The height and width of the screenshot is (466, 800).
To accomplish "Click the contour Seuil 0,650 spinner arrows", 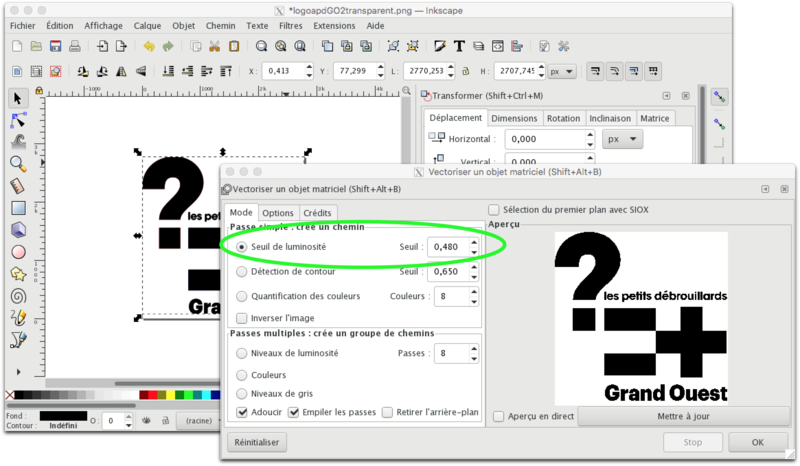I will click(474, 272).
